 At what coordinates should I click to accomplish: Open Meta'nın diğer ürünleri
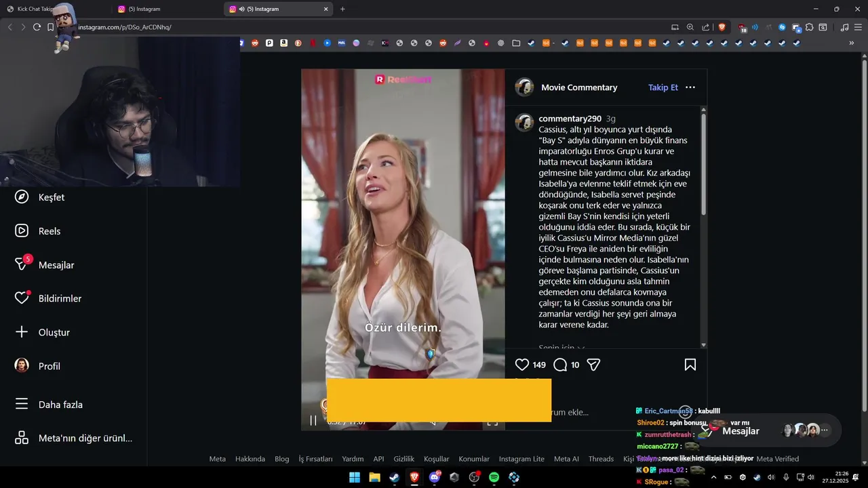click(73, 438)
